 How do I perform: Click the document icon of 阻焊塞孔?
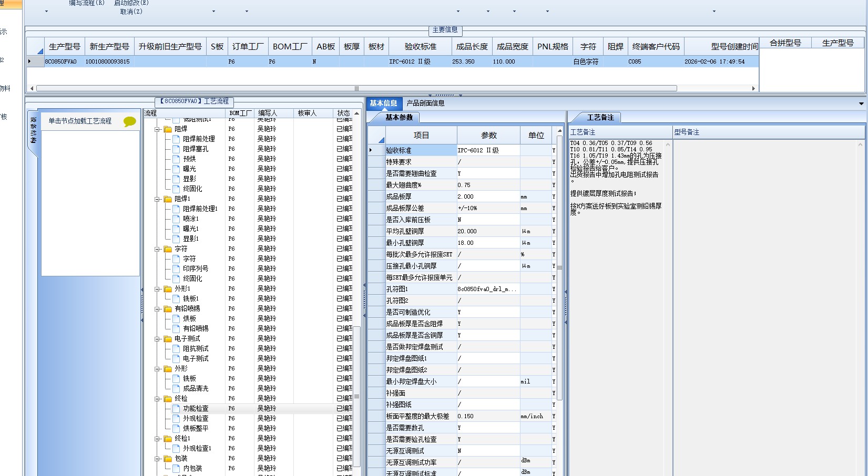[x=177, y=149]
